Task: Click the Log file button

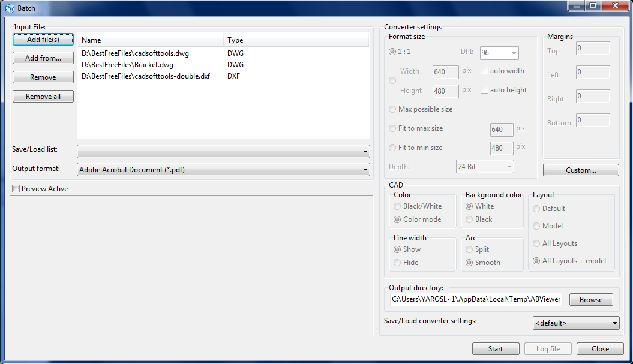Action: click(548, 348)
